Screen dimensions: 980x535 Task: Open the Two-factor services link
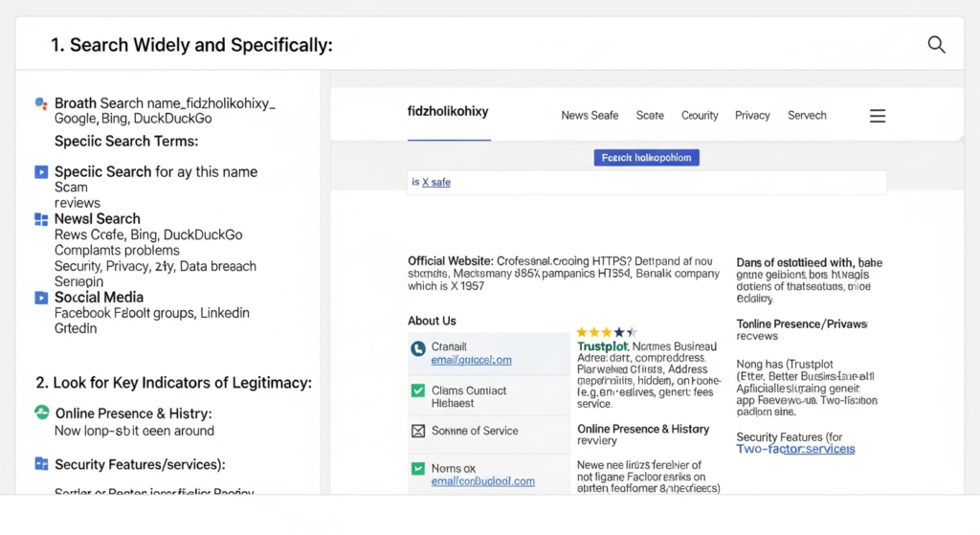[795, 449]
